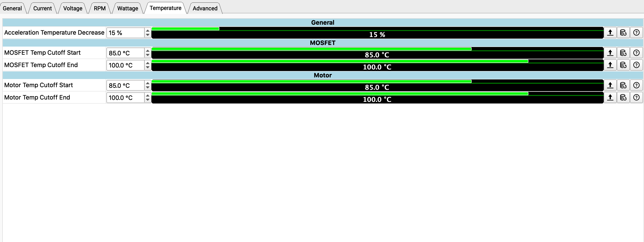
Task: Show help for Motor Temp Cutoff End
Action: [x=636, y=98]
